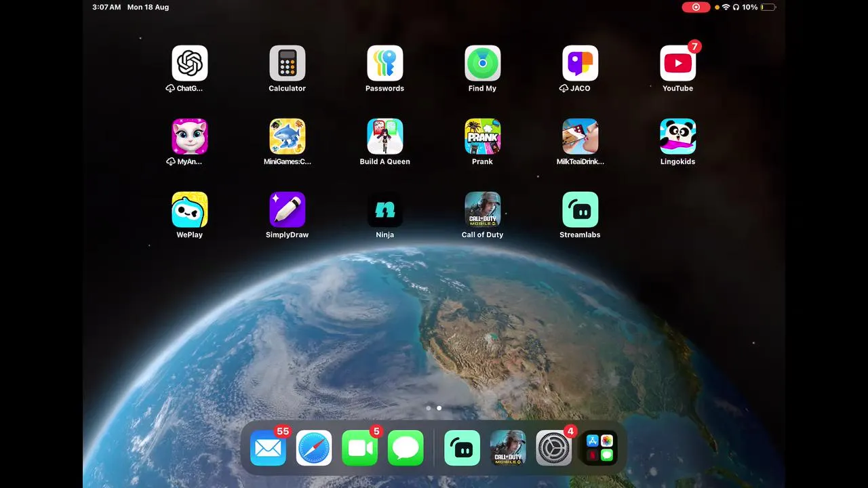Open Streamlabs on the home screen
This screenshot has width=868, height=488.
pos(580,209)
